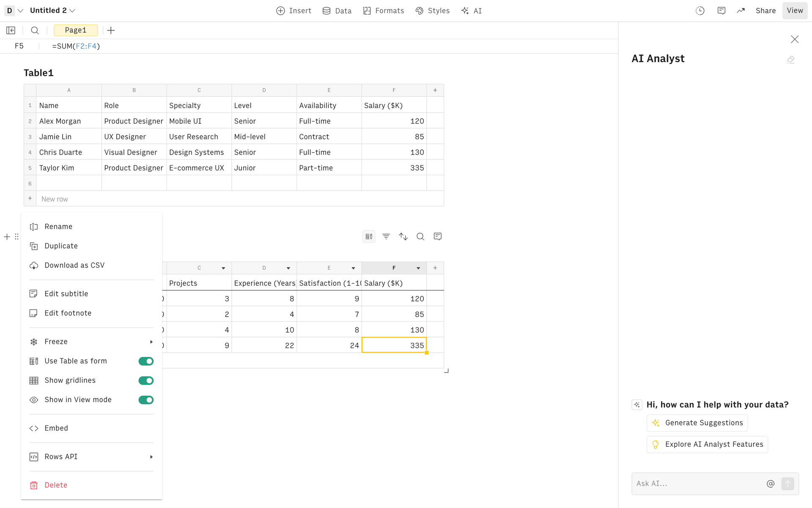Expand the Rows API submenu
This screenshot has height=508, width=812.
tap(91, 457)
